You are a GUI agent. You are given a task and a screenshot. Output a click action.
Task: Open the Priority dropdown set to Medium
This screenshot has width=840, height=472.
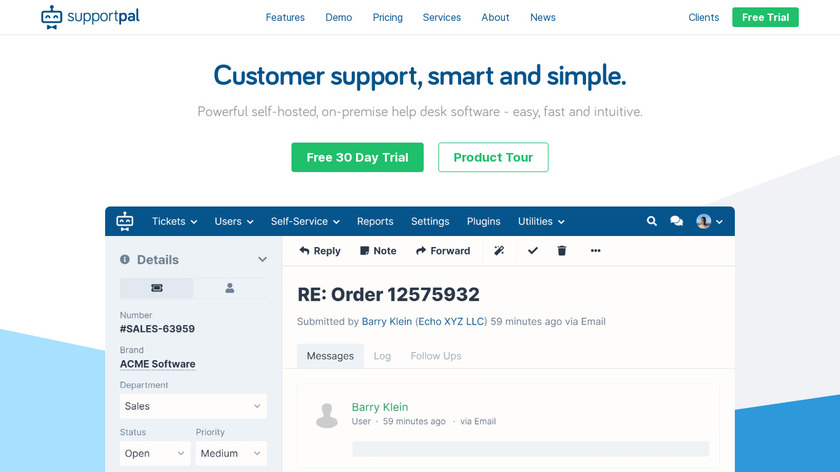point(231,453)
